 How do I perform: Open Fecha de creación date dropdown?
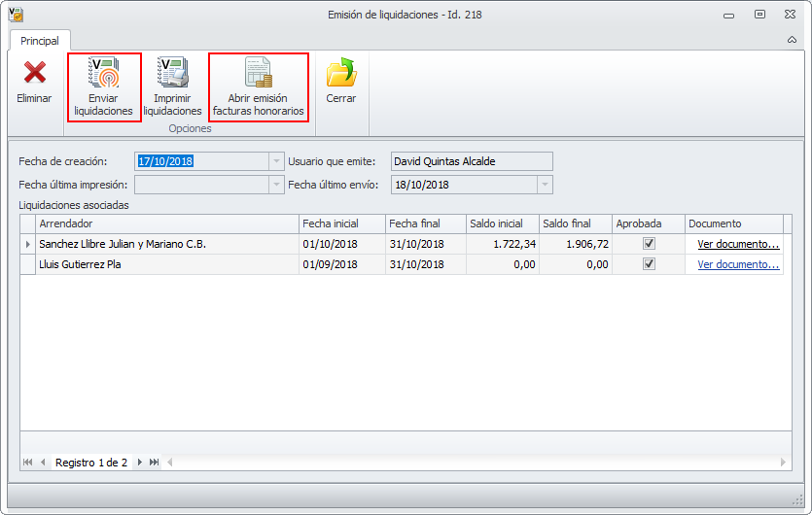pos(276,161)
